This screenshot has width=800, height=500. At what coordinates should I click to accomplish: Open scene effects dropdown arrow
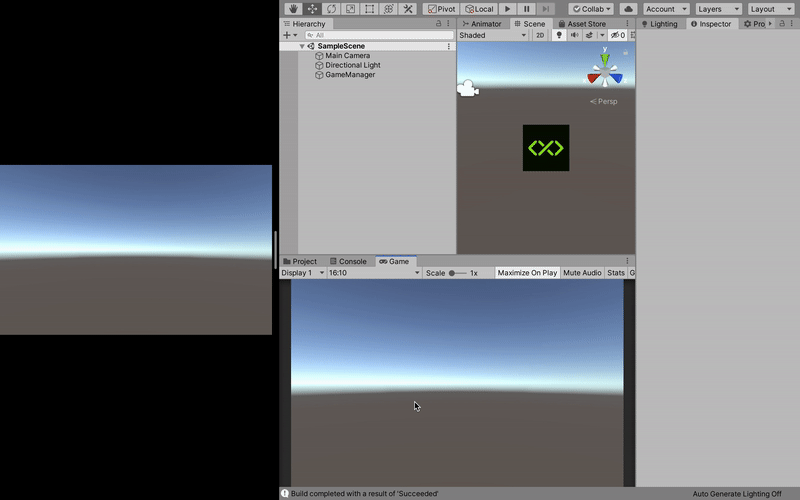[602, 35]
